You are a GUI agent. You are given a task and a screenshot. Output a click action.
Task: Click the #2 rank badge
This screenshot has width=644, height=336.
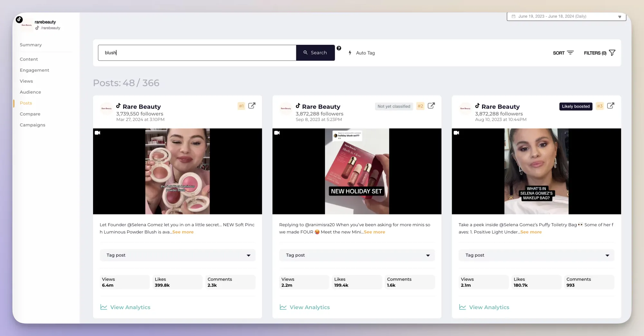421,106
